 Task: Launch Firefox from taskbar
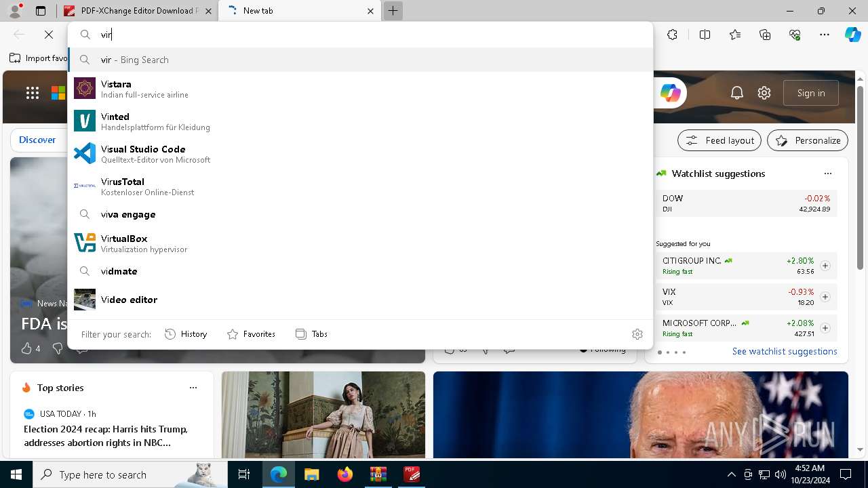pos(345,474)
